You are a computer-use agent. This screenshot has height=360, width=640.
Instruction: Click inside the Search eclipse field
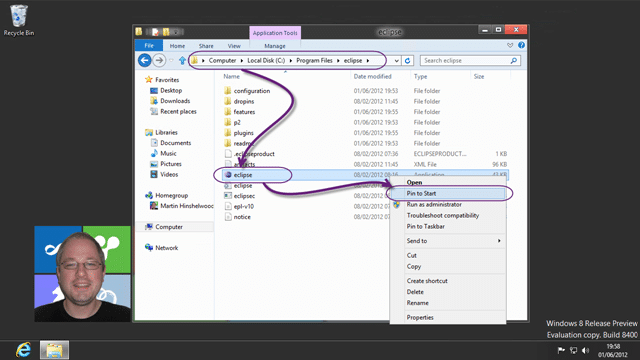(x=465, y=60)
